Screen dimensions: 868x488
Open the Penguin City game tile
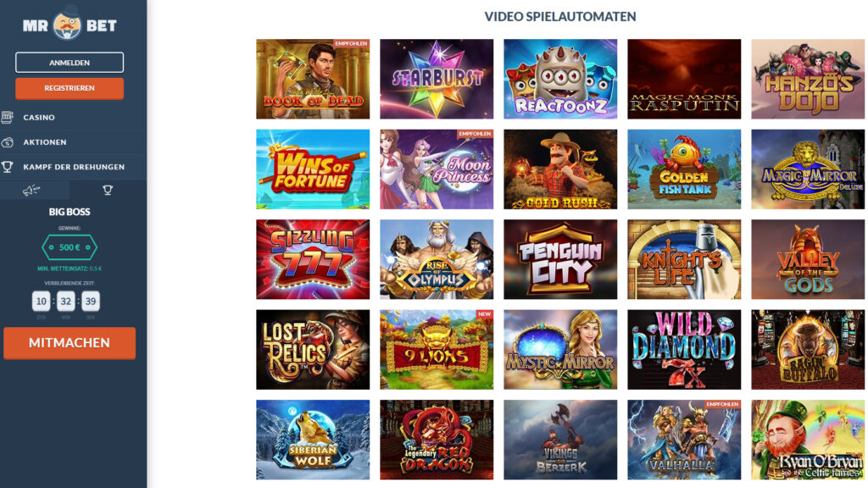click(x=560, y=259)
